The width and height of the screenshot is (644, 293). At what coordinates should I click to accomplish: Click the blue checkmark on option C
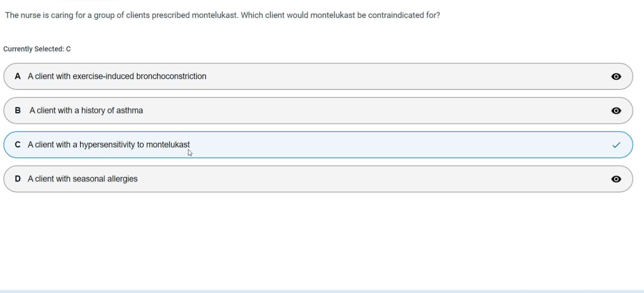616,145
